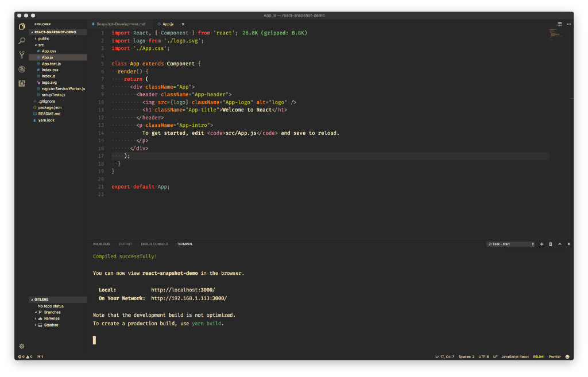Kill terminal with the trash icon
Viewport: 588px width, 377px height.
click(x=551, y=244)
